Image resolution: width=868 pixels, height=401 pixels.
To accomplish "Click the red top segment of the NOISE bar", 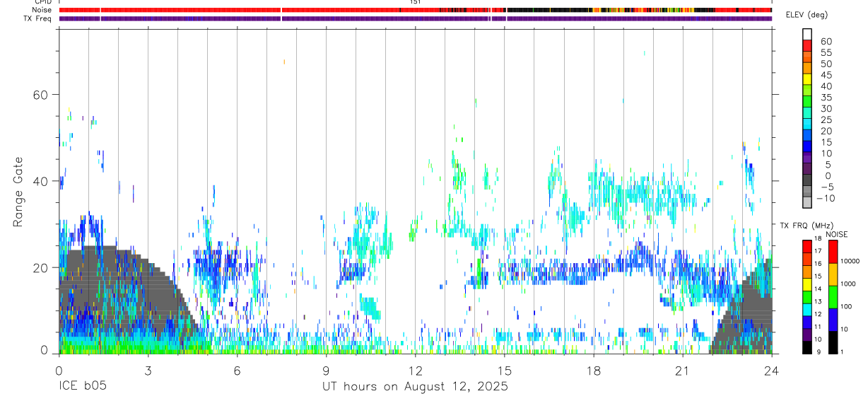I will 833,251.
